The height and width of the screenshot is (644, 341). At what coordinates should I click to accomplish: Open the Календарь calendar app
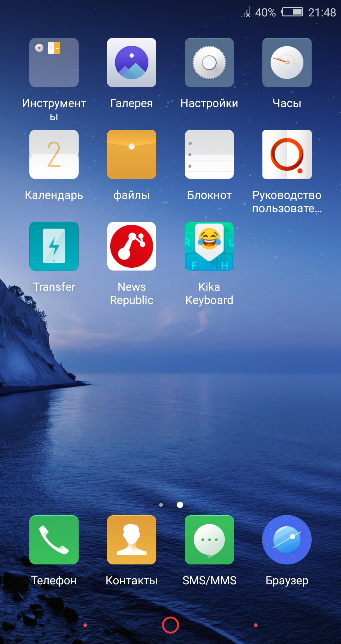click(x=54, y=154)
